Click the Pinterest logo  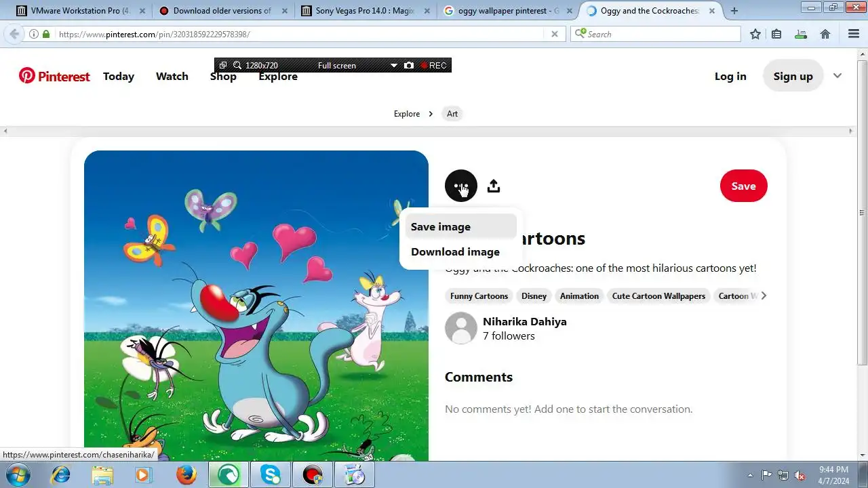point(54,76)
